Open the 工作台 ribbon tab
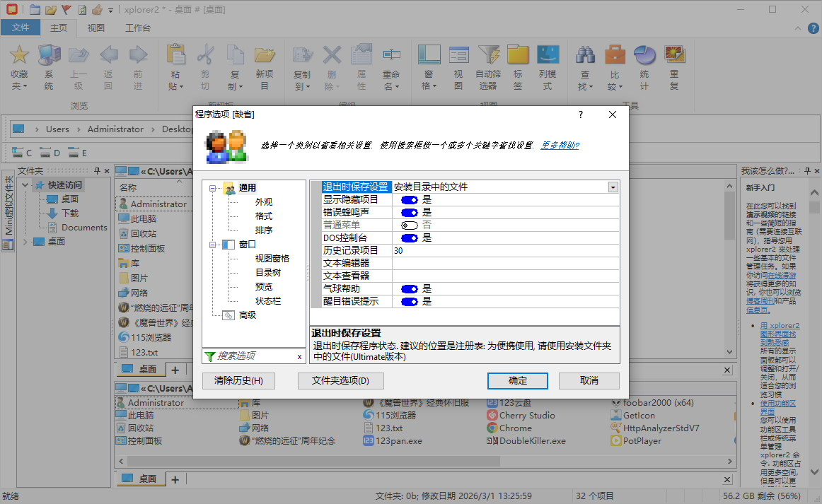The image size is (822, 504). tap(139, 28)
